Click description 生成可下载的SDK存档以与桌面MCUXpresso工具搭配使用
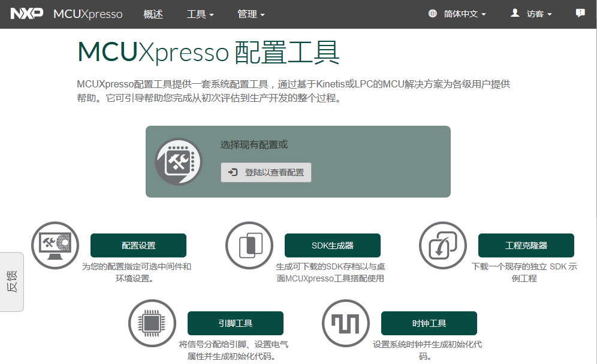This screenshot has height=364, width=597. pos(330,272)
